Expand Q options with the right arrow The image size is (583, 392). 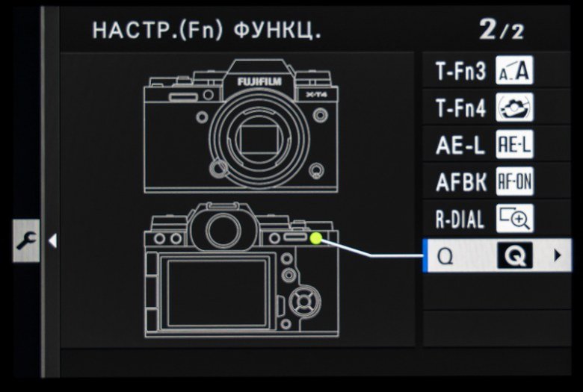tap(557, 255)
